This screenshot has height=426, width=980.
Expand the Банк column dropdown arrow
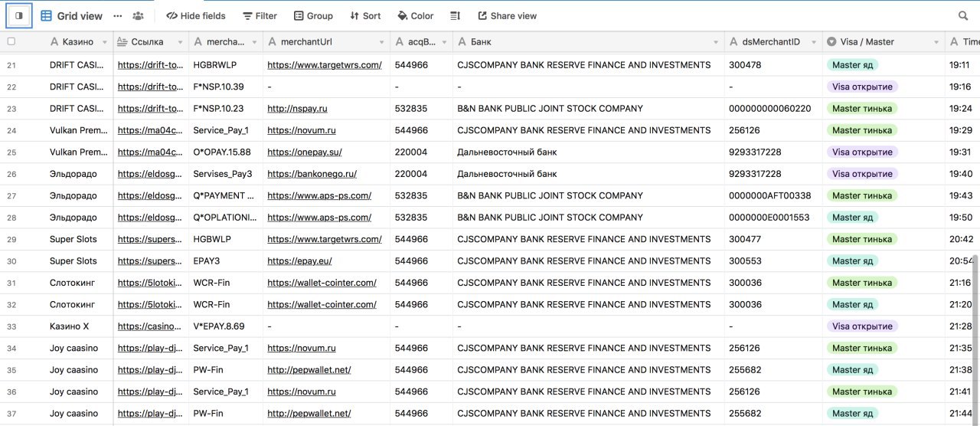pos(715,42)
